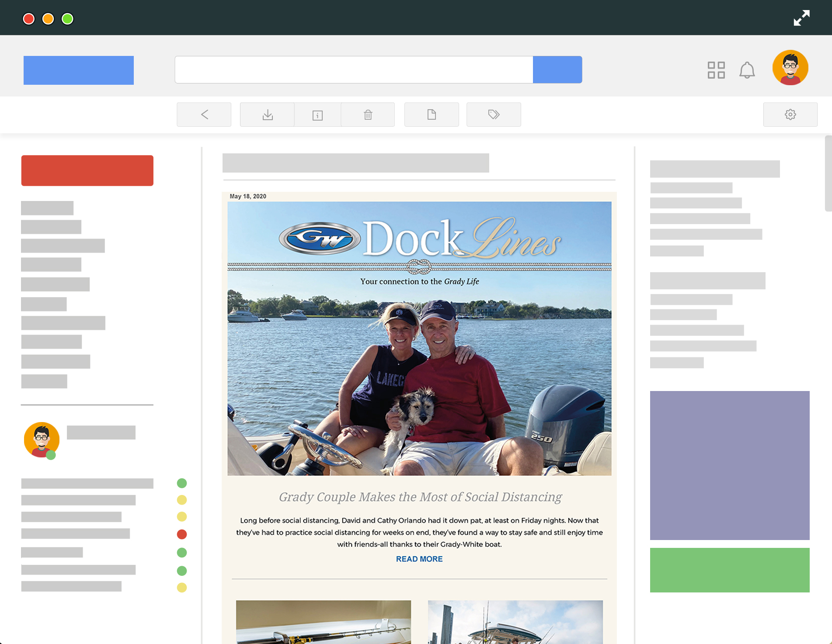The width and height of the screenshot is (832, 644).
Task: Click the blue search button
Action: pyautogui.click(x=557, y=69)
